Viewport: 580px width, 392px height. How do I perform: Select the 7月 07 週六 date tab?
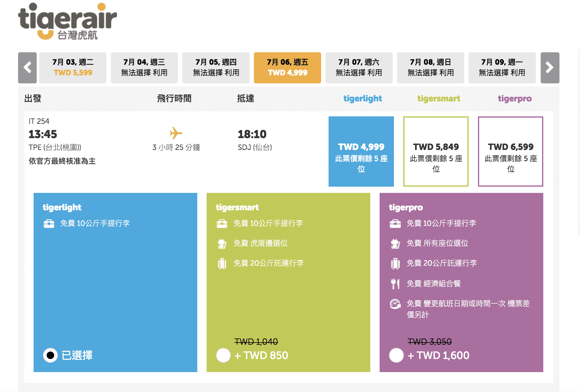359,68
